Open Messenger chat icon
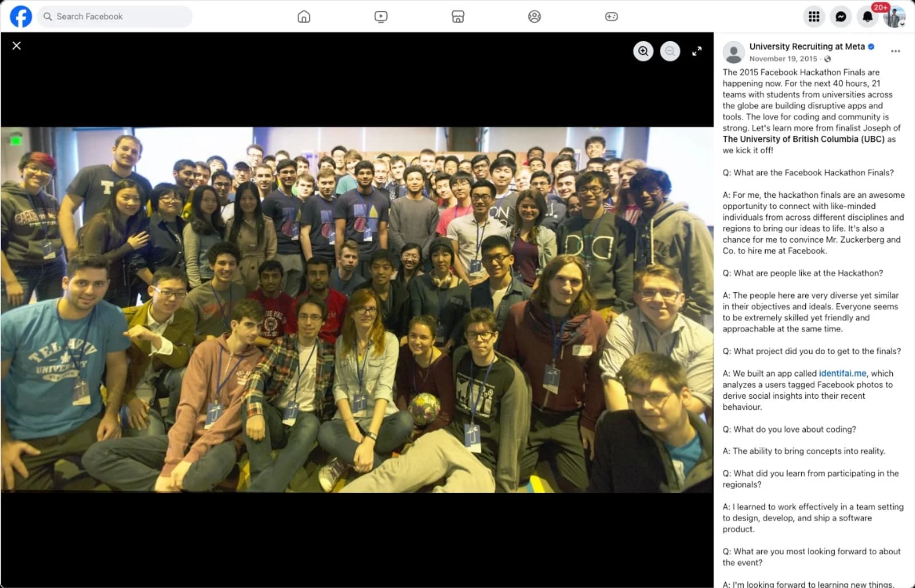The height and width of the screenshot is (588, 915). [x=841, y=17]
